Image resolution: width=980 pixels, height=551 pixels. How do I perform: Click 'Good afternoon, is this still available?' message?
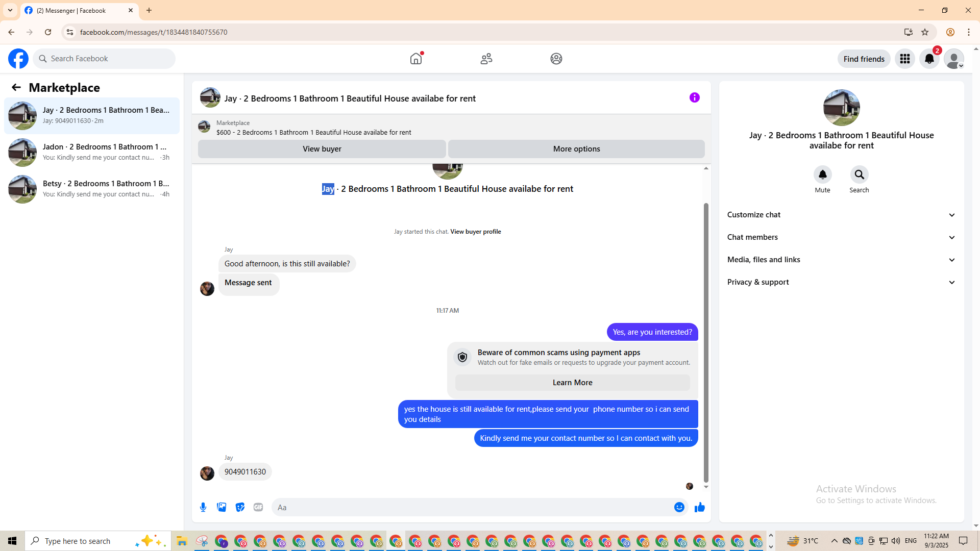point(287,264)
